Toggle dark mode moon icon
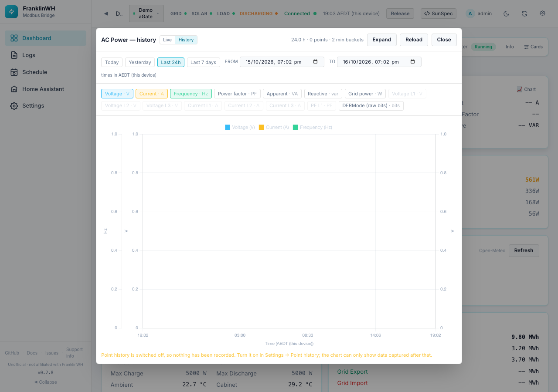The height and width of the screenshot is (392, 558). [506, 14]
